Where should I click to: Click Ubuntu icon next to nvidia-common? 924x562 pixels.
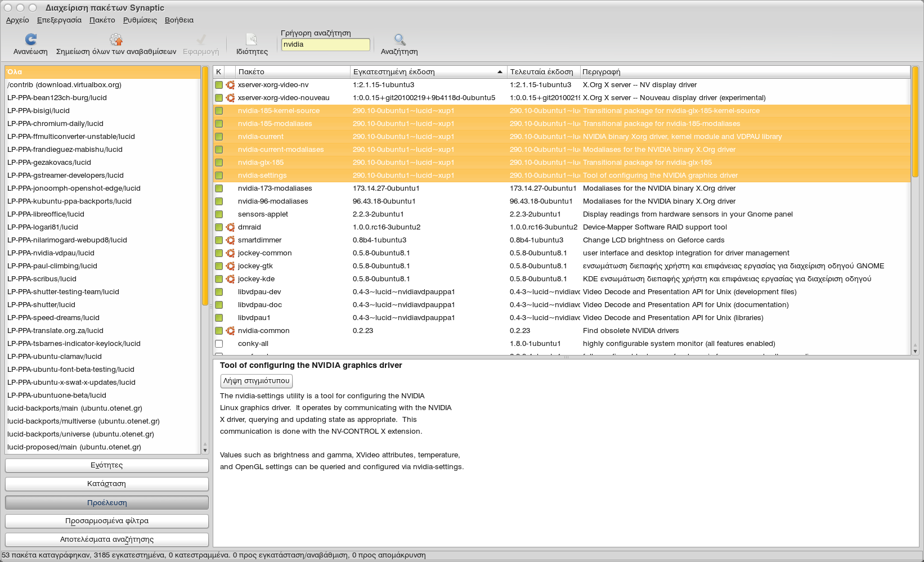pos(230,331)
